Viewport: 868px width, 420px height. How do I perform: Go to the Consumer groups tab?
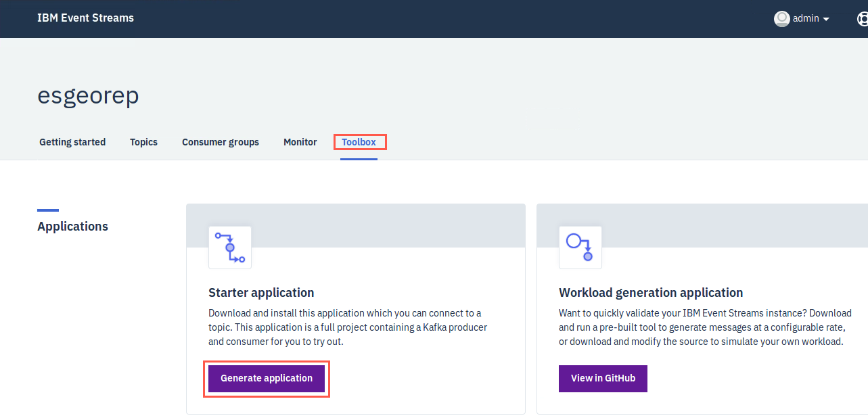pyautogui.click(x=221, y=142)
